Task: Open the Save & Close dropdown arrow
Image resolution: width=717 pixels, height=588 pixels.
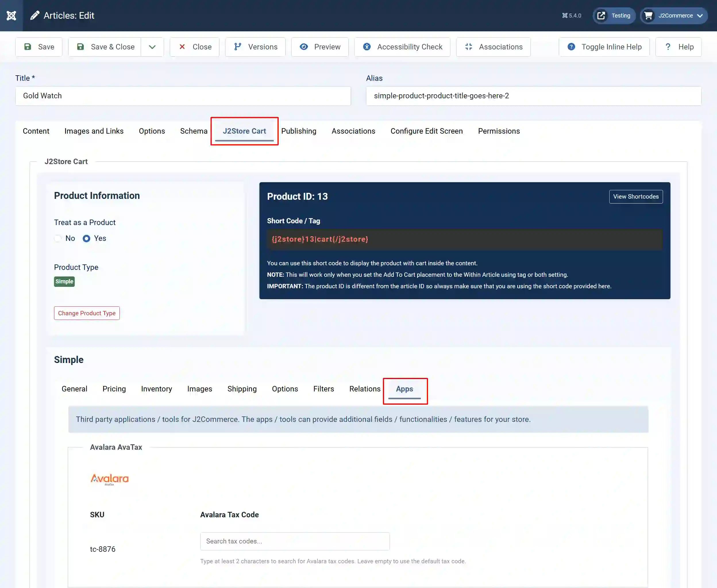Action: tap(152, 47)
